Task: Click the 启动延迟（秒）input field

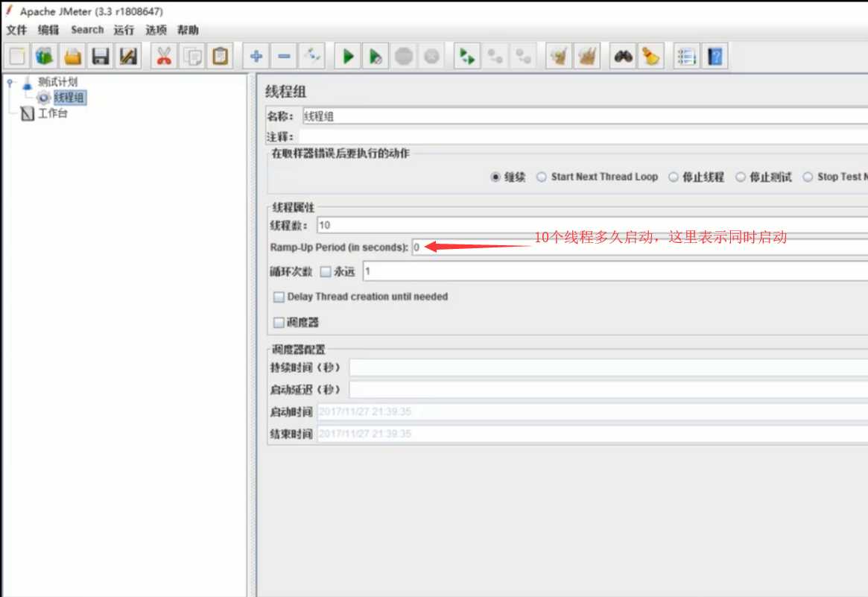Action: click(609, 390)
